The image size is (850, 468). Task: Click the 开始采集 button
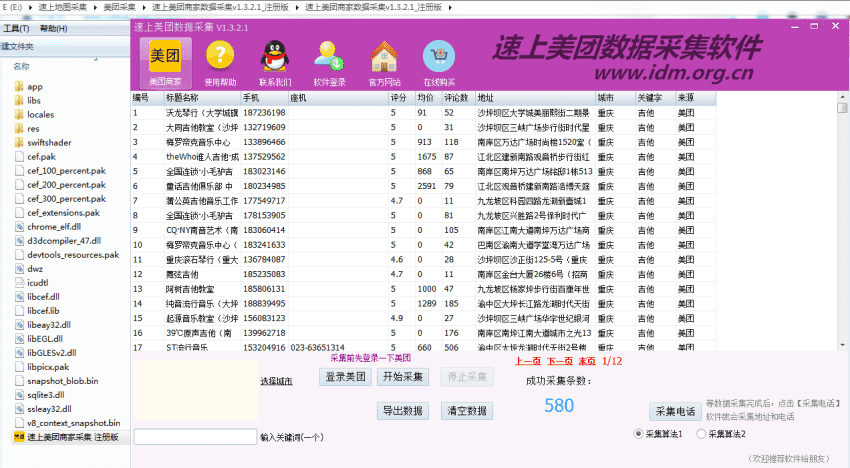[x=403, y=377]
